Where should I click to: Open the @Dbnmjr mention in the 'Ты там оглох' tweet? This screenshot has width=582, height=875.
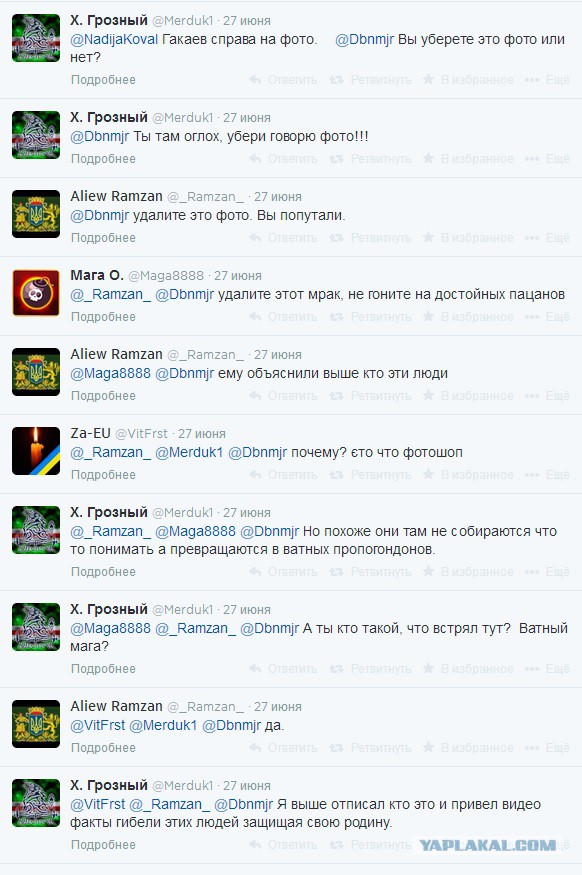pos(100,137)
